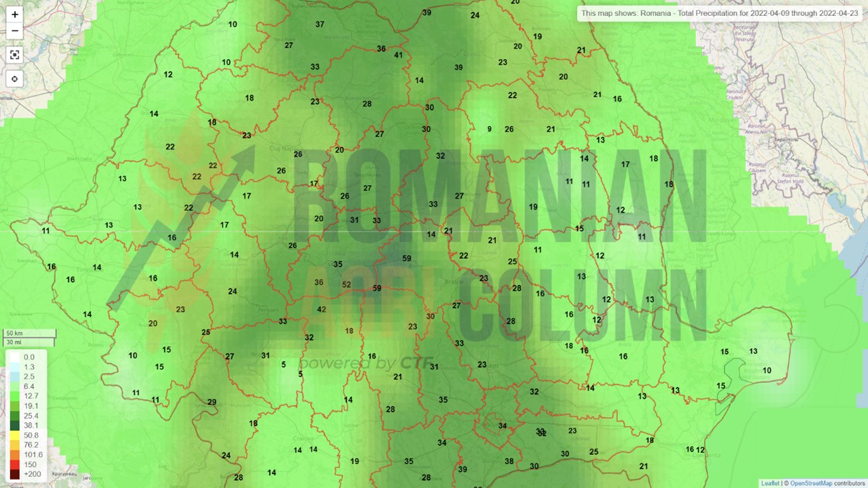This screenshot has height=488, width=868.
Task: Zoom in on the precipitation map
Action: 15,15
